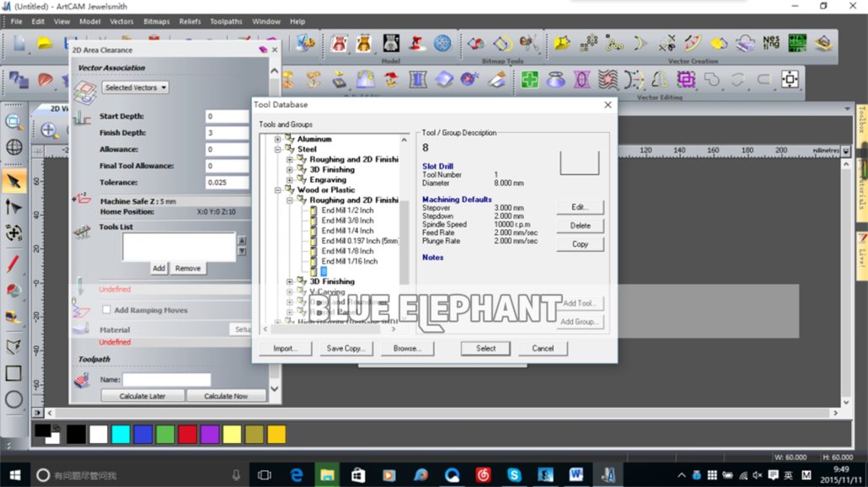Image resolution: width=868 pixels, height=487 pixels.
Task: Click the Import... button
Action: (x=285, y=348)
